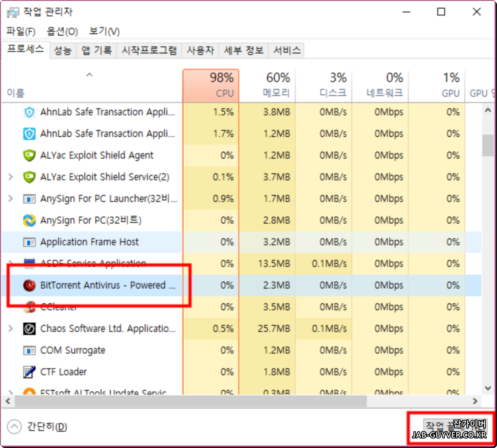Click the CTF Loader pen icon
Image resolution: width=497 pixels, height=448 pixels.
(29, 372)
